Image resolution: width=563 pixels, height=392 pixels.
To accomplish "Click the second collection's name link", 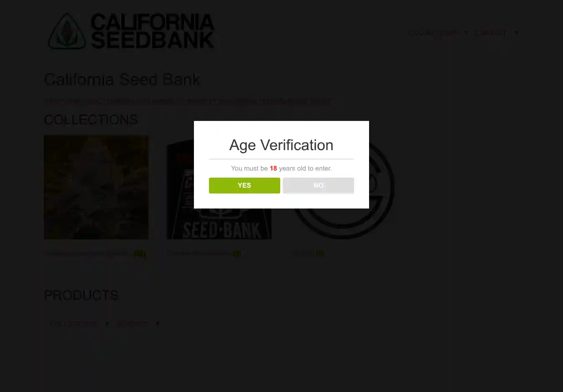I will (199, 254).
